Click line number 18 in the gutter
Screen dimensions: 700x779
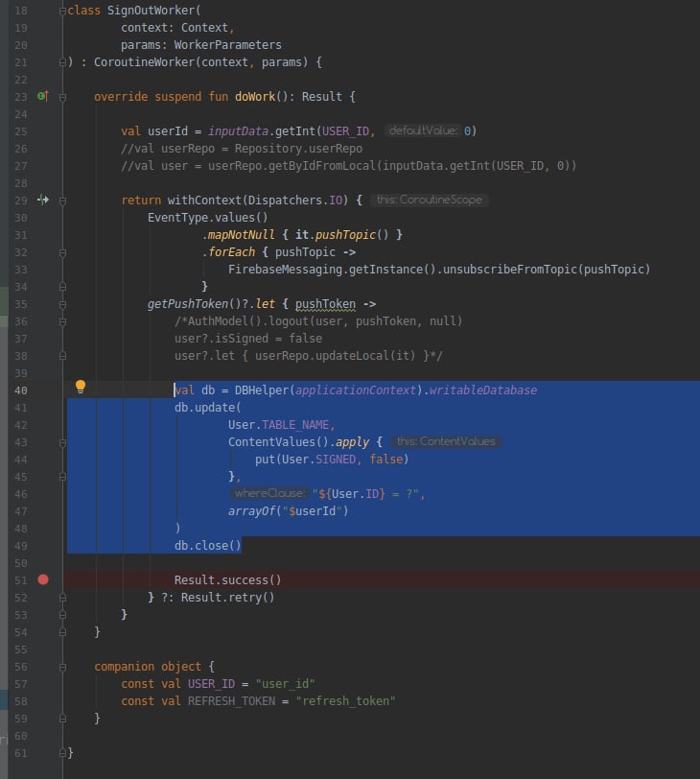[x=21, y=11]
